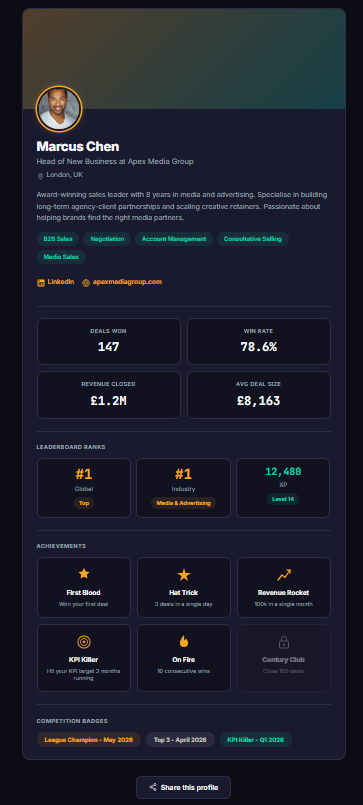Click Marcus Chen's profile avatar photo
The image size is (363, 805).
tap(59, 109)
